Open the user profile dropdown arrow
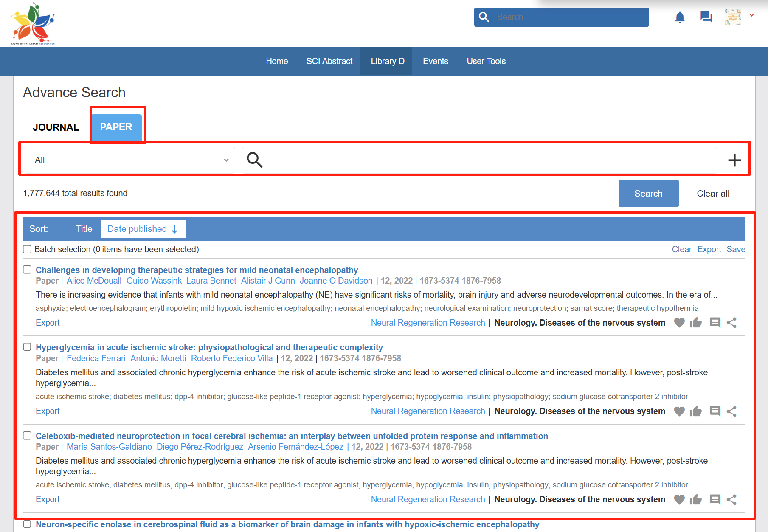This screenshot has height=532, width=768. tap(751, 15)
